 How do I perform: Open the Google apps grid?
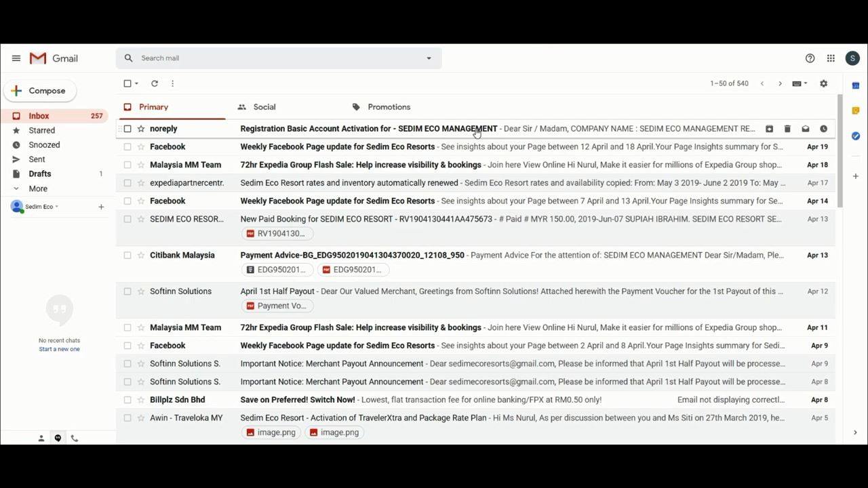(x=831, y=58)
